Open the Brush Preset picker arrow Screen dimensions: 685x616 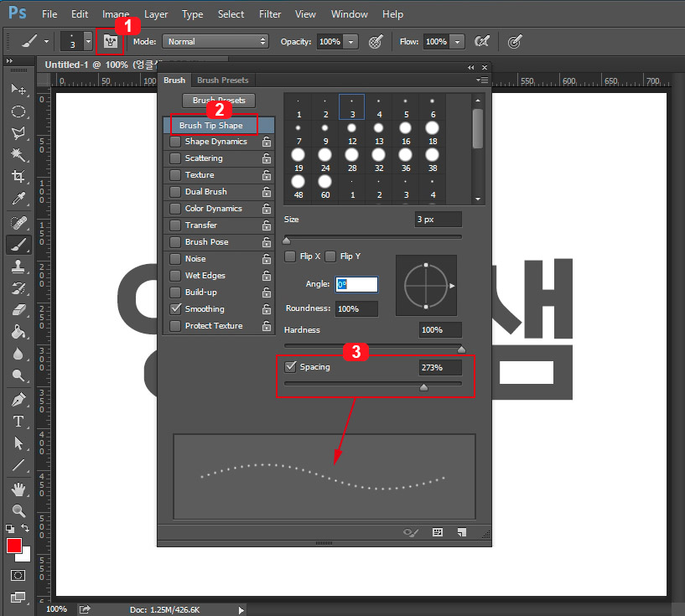88,42
